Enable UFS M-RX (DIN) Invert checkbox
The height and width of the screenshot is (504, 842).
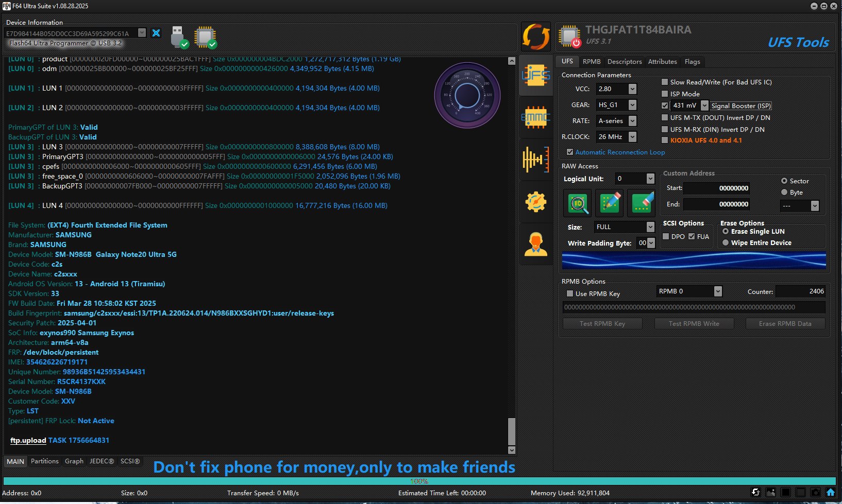[665, 129]
